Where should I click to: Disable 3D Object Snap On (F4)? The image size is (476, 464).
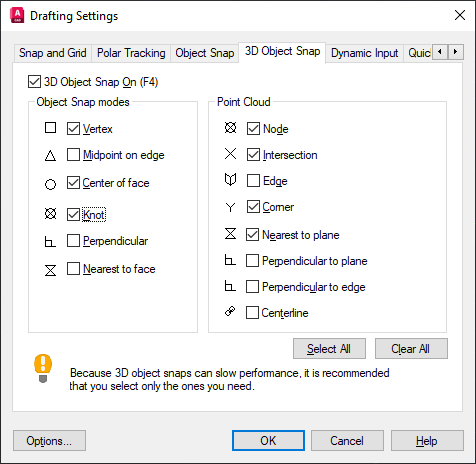click(x=34, y=82)
